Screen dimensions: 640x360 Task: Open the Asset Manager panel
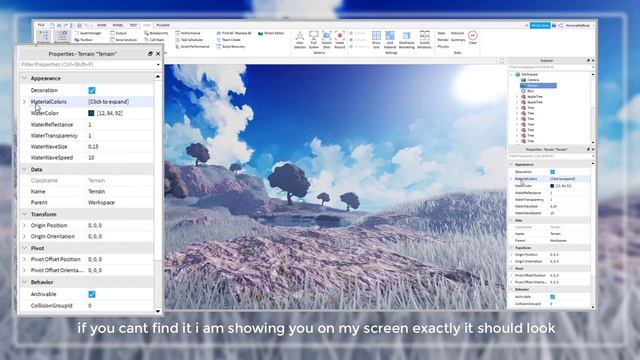click(x=88, y=33)
